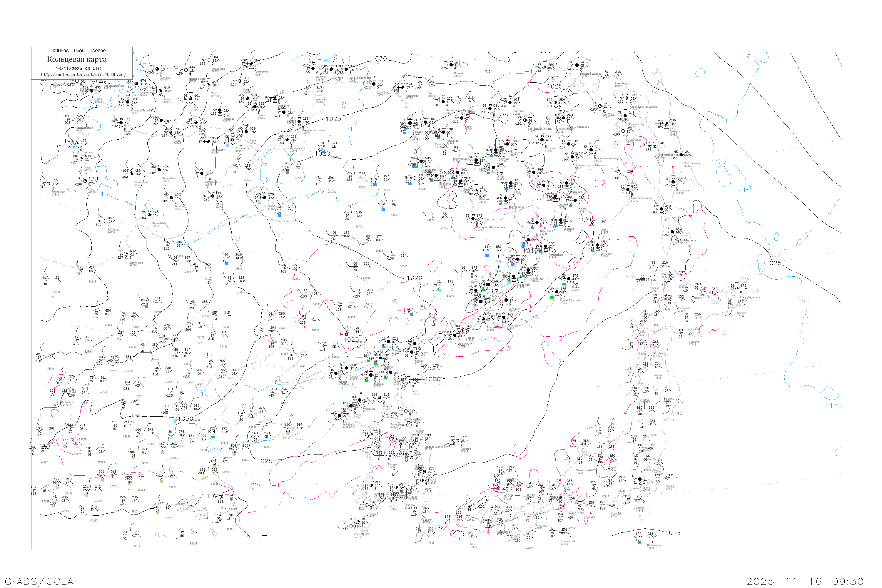The width and height of the screenshot is (882, 588).
Task: Click the blue 3 pressure-tendency label
Action: pos(266,180)
